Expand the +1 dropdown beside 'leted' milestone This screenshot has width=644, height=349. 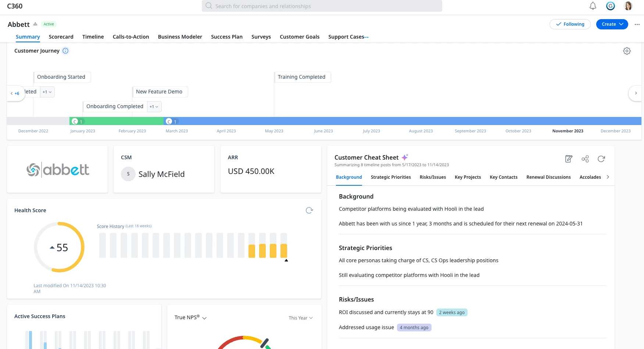tap(47, 92)
